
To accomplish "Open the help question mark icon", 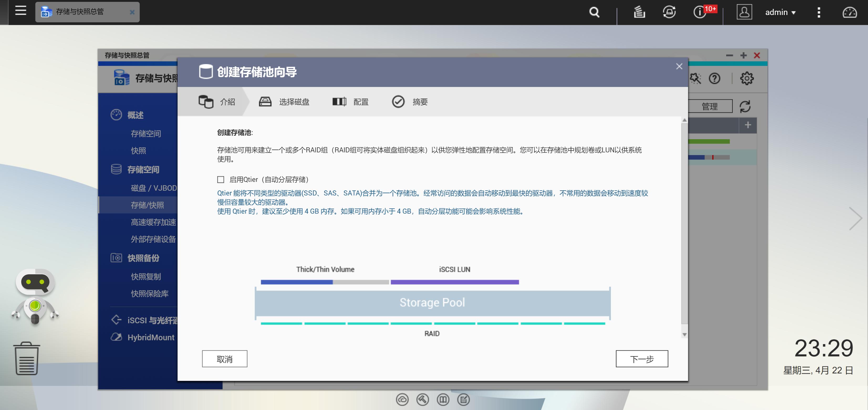I will (714, 79).
